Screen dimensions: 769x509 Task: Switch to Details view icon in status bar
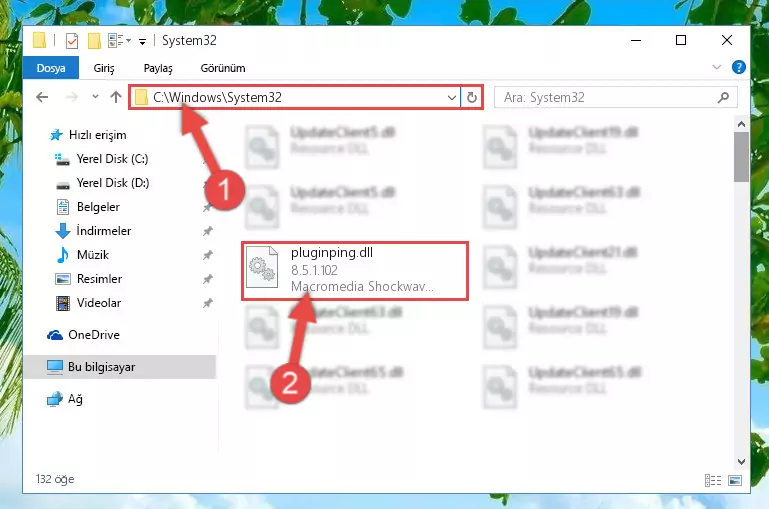713,480
